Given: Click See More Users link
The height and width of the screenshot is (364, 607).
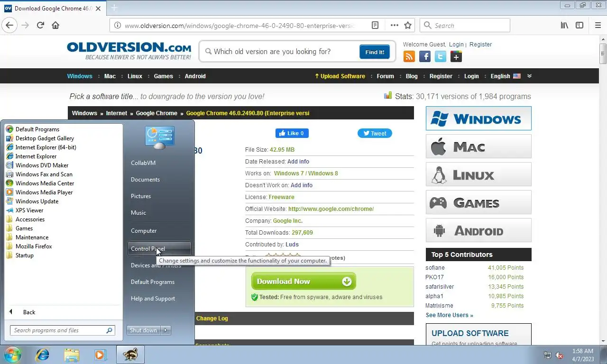Looking at the screenshot, I should tap(449, 315).
